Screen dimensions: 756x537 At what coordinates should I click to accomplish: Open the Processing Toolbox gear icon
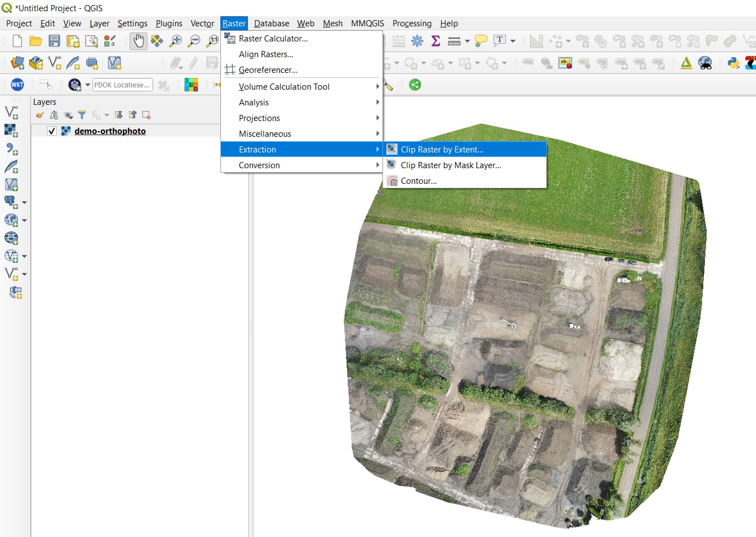[417, 41]
